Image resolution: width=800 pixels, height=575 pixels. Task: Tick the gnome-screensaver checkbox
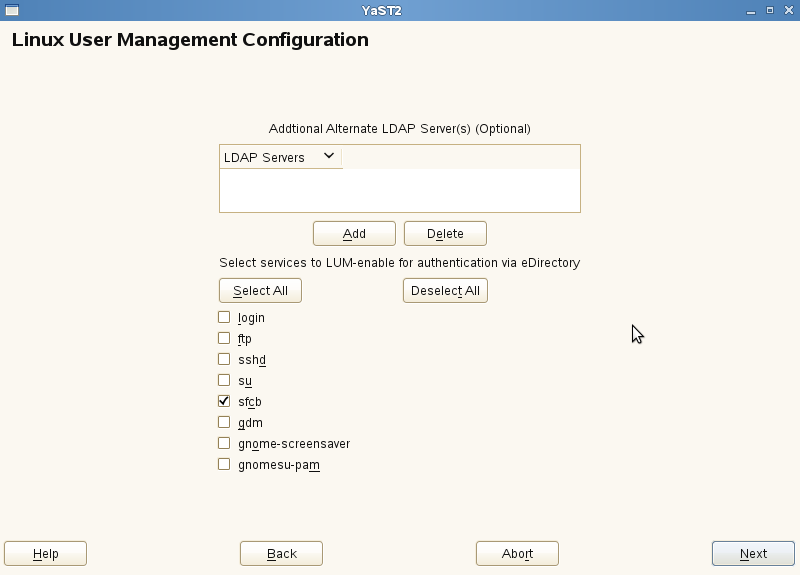pyautogui.click(x=224, y=443)
